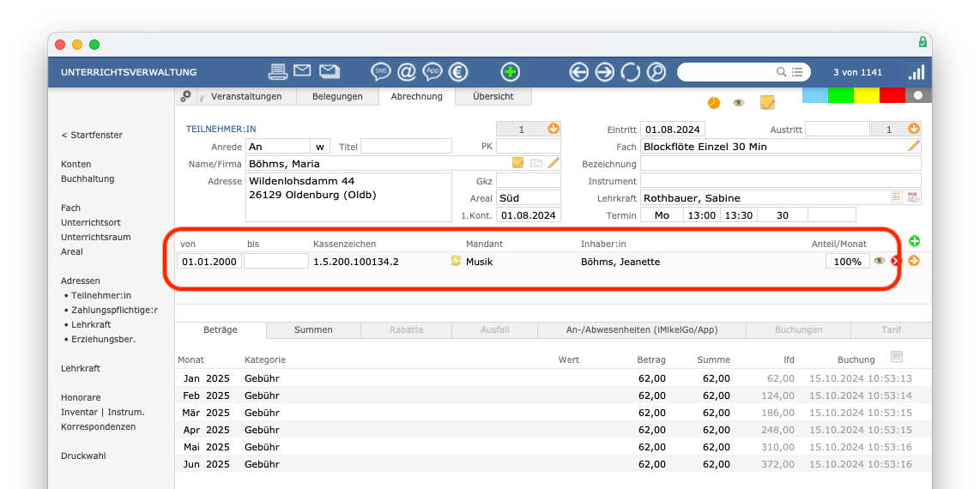980x489 pixels.
Task: Open the Übersicht tab
Action: tap(493, 96)
